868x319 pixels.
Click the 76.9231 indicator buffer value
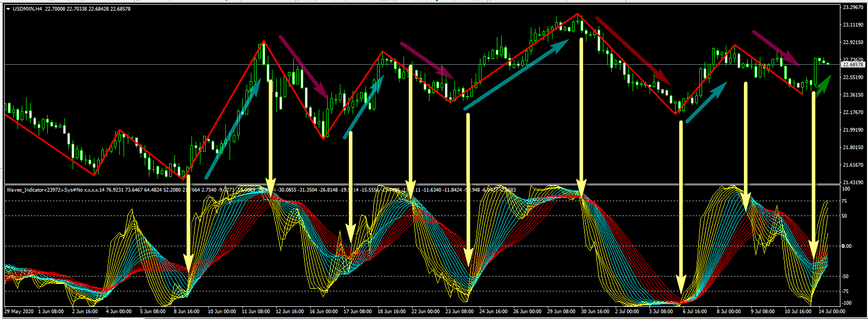(116, 189)
